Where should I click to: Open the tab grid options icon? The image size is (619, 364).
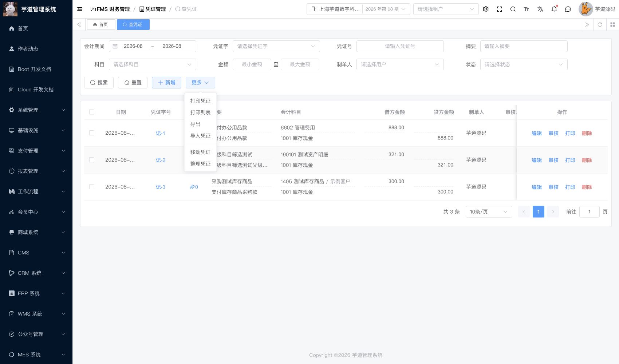[612, 25]
